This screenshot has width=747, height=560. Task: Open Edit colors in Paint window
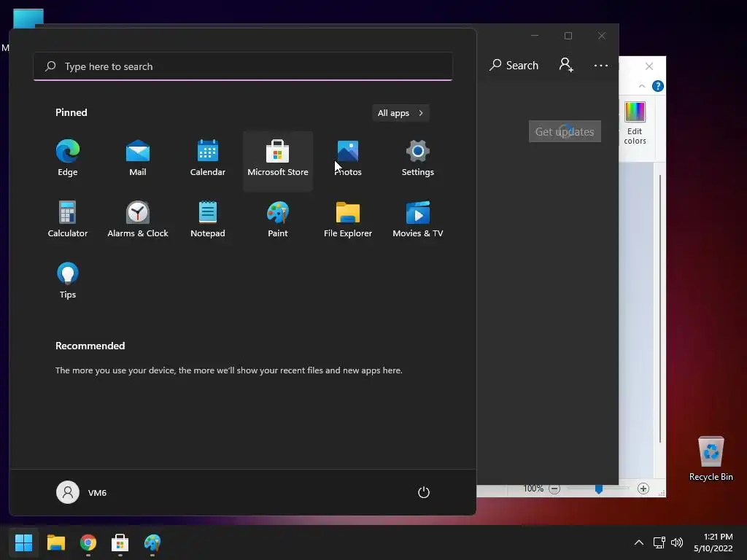[635, 122]
